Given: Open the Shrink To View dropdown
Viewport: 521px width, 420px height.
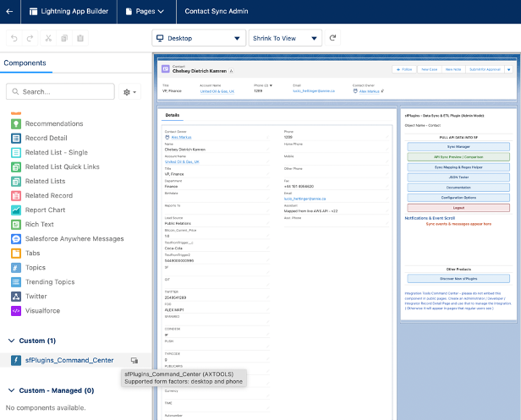Looking at the screenshot, I should (285, 38).
